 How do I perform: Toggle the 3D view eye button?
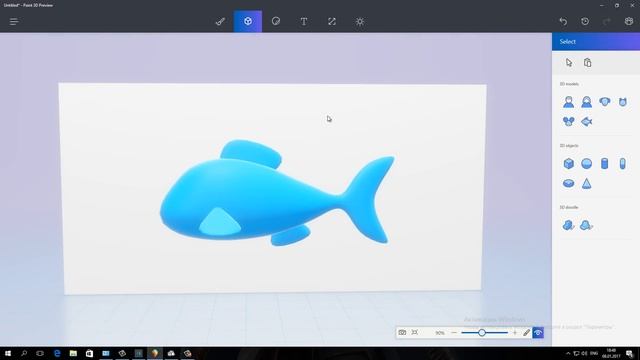[538, 333]
